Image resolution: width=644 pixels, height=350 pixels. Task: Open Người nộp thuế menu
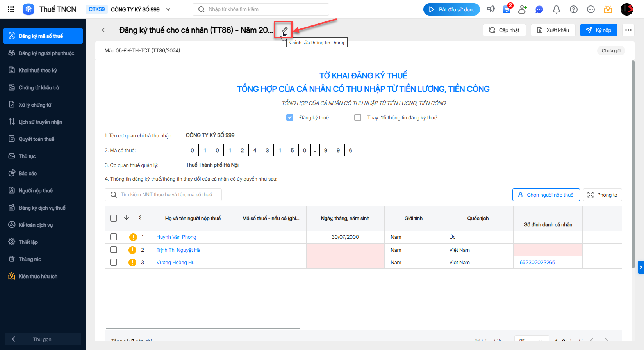coord(43,190)
